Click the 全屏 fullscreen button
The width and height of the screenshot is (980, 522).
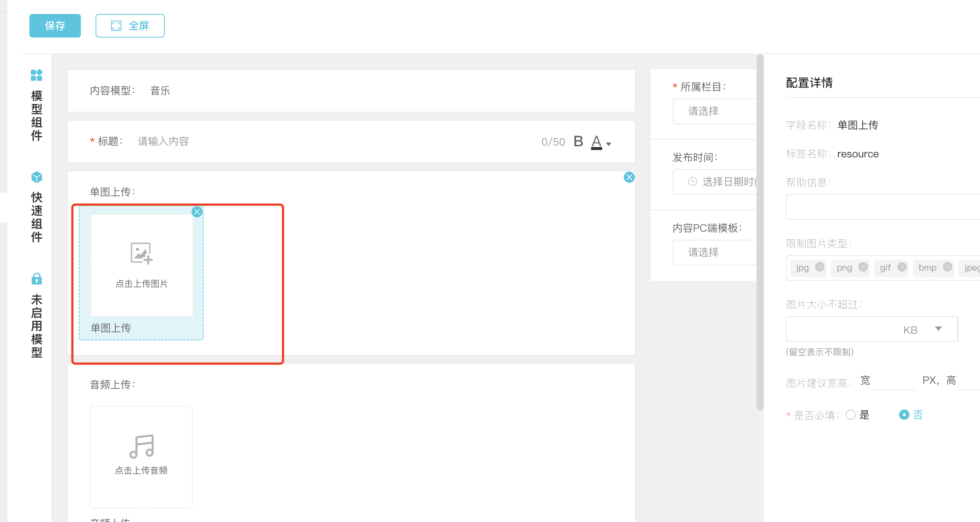pyautogui.click(x=130, y=26)
